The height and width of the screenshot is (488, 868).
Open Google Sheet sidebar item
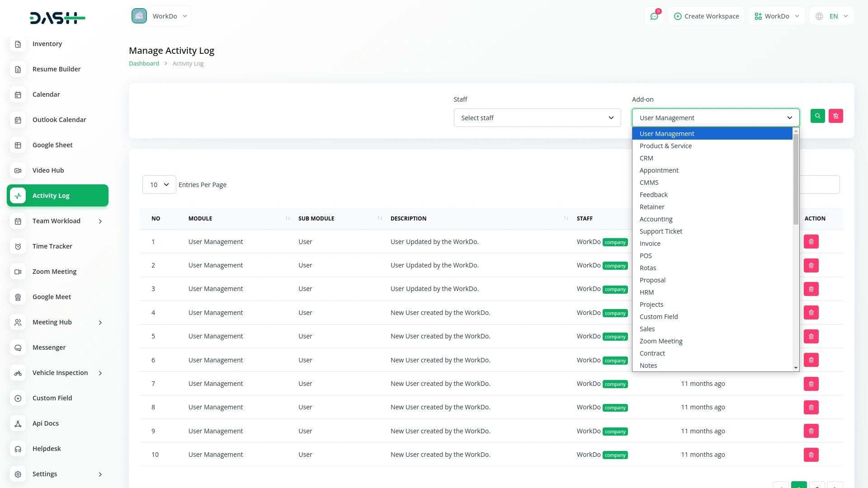click(x=52, y=145)
